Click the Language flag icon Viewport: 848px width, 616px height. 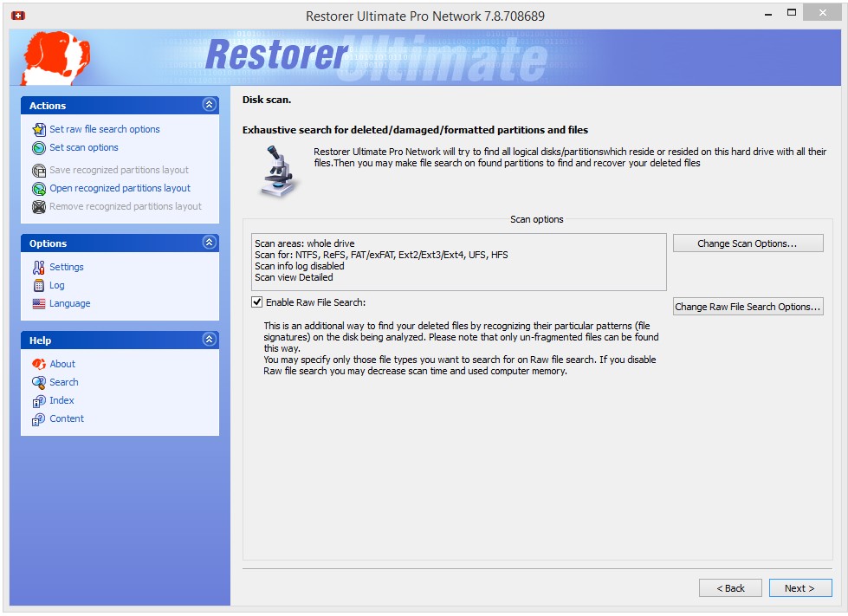(39, 304)
